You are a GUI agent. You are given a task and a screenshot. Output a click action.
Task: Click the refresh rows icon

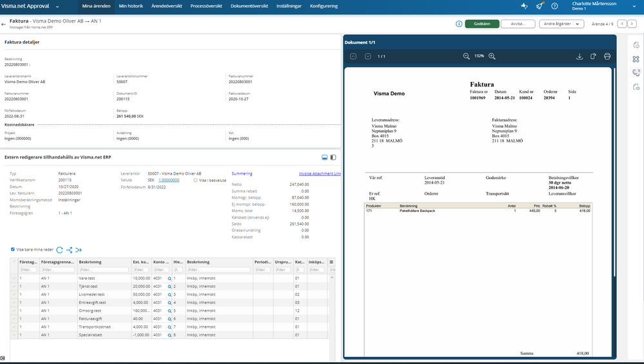coord(59,250)
